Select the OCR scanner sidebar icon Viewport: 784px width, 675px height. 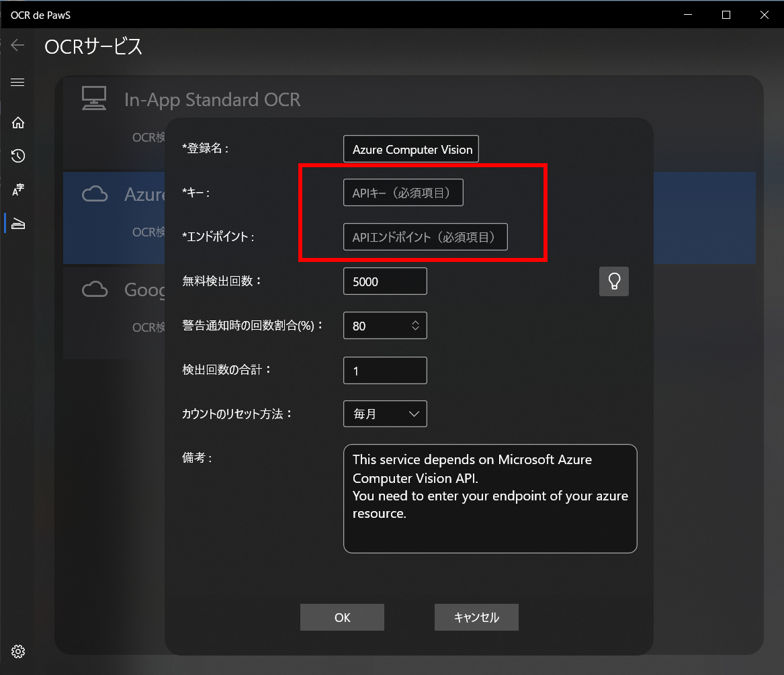(x=18, y=224)
